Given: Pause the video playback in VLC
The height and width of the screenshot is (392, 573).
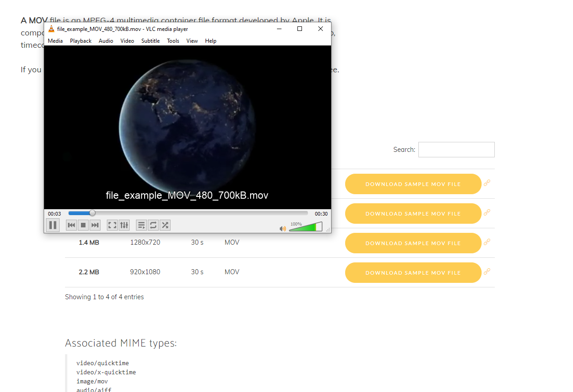Looking at the screenshot, I should [53, 225].
